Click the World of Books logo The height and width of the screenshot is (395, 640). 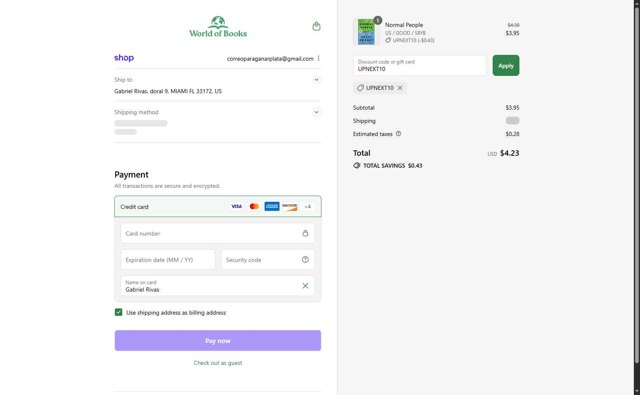pos(218,27)
